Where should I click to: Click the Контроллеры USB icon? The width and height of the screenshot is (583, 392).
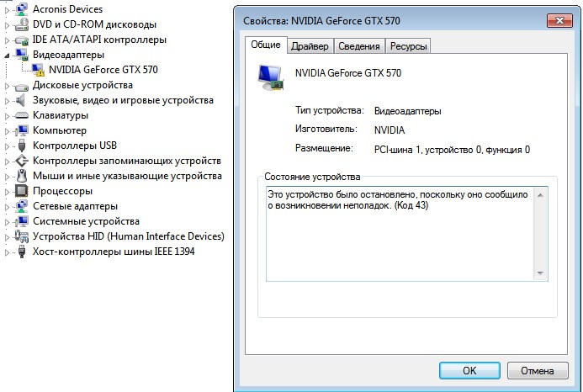point(22,146)
